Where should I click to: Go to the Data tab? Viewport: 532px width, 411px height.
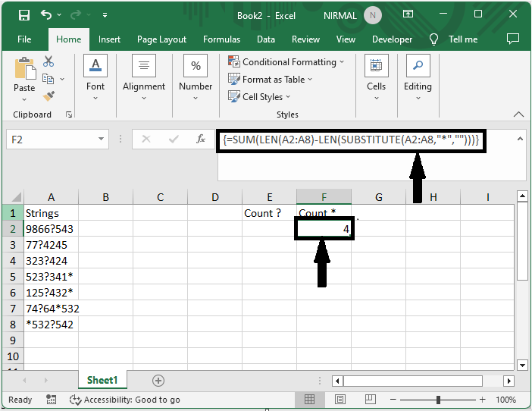point(266,39)
